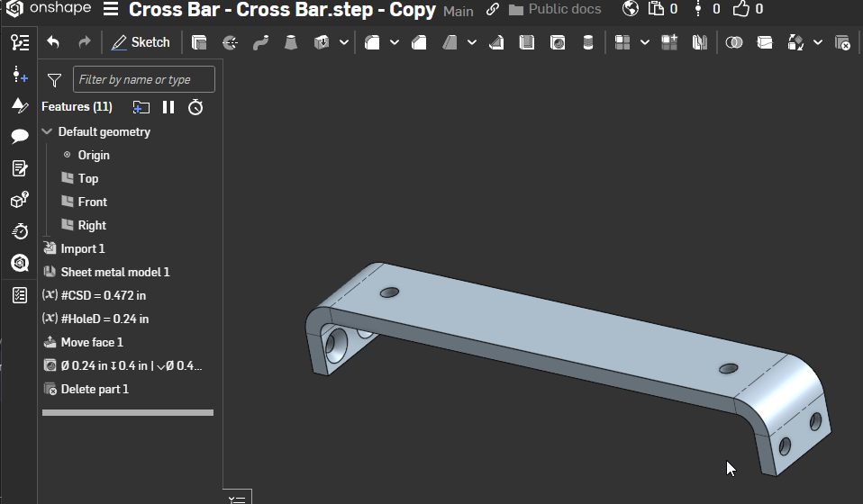Pause feature regeneration
This screenshot has height=504, width=863.
(x=168, y=107)
